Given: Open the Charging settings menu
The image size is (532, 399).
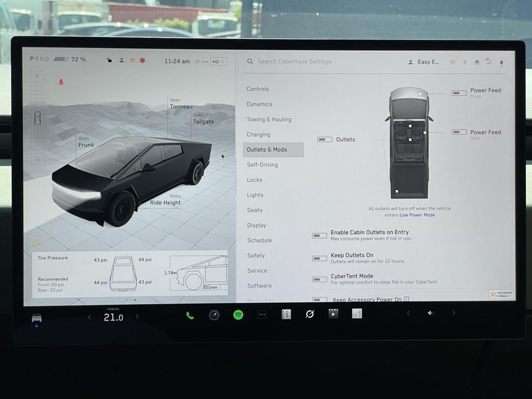Looking at the screenshot, I should click(259, 135).
